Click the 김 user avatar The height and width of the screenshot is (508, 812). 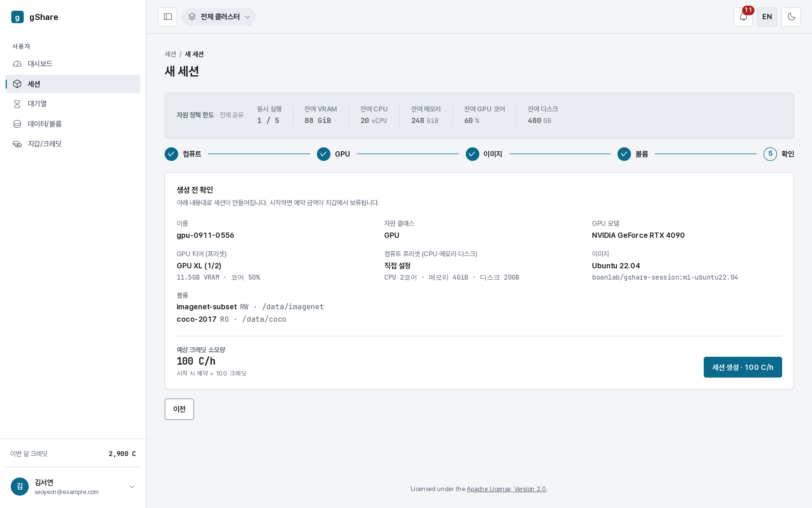(20, 487)
